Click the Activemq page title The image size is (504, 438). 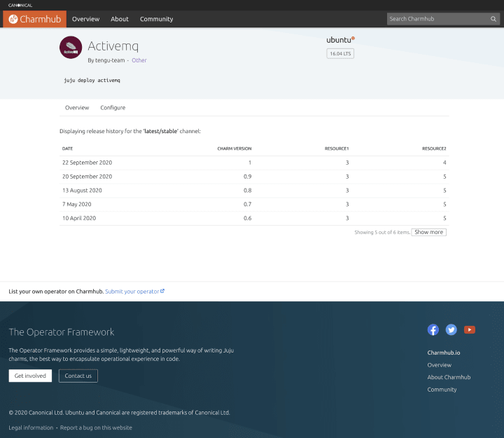113,46
